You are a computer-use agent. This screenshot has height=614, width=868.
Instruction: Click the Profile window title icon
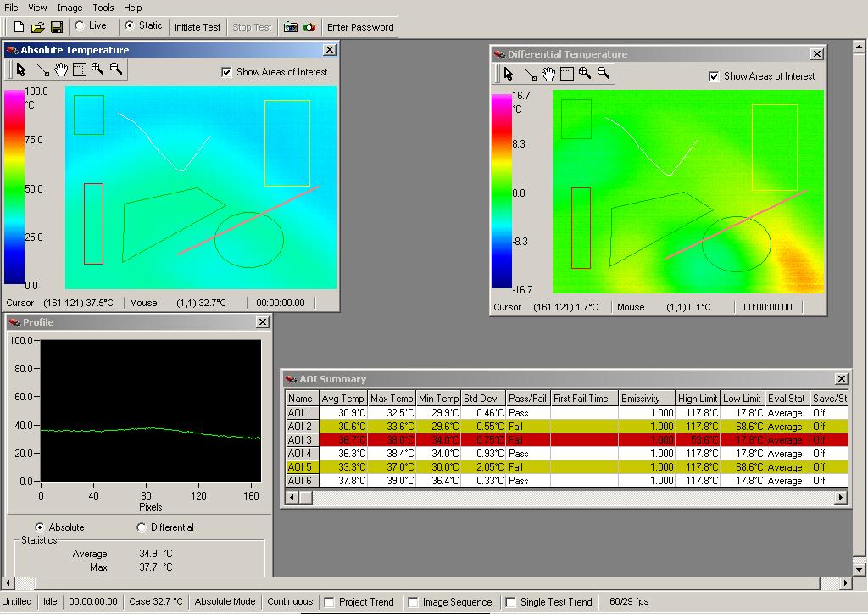(14, 322)
